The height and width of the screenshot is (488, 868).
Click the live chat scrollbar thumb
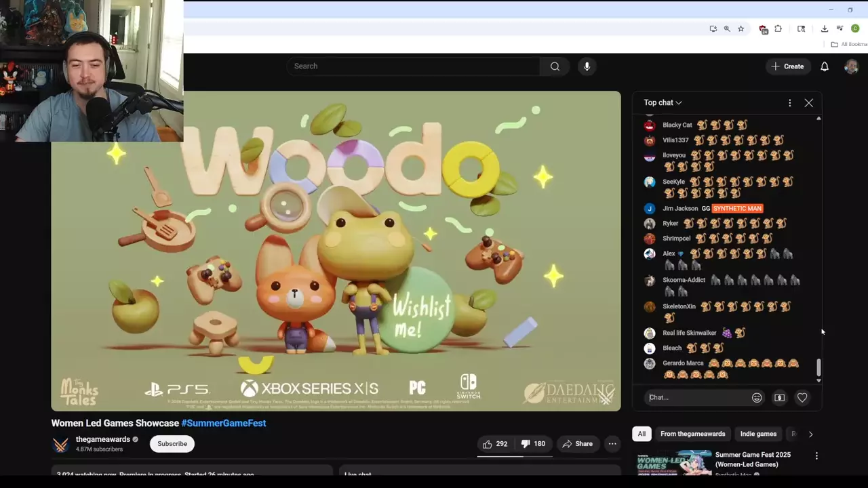pyautogui.click(x=818, y=367)
